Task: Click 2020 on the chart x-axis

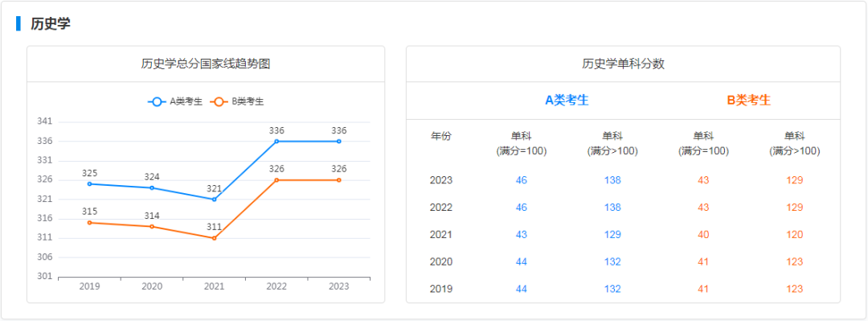Action: pyautogui.click(x=152, y=286)
